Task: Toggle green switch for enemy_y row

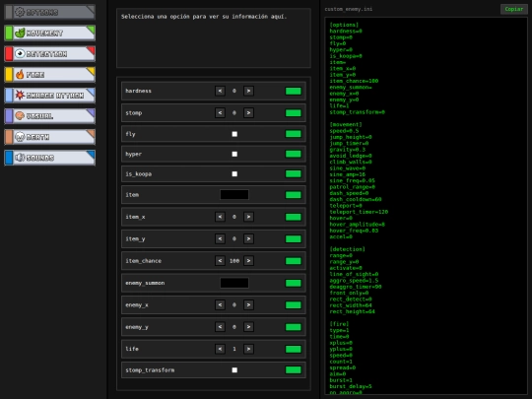Action: [x=294, y=327]
